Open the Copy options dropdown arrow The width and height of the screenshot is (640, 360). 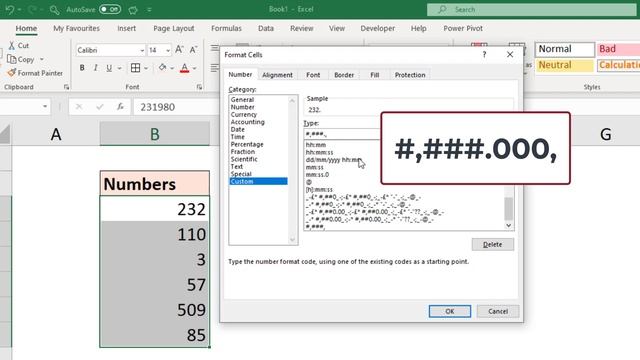coord(42,60)
